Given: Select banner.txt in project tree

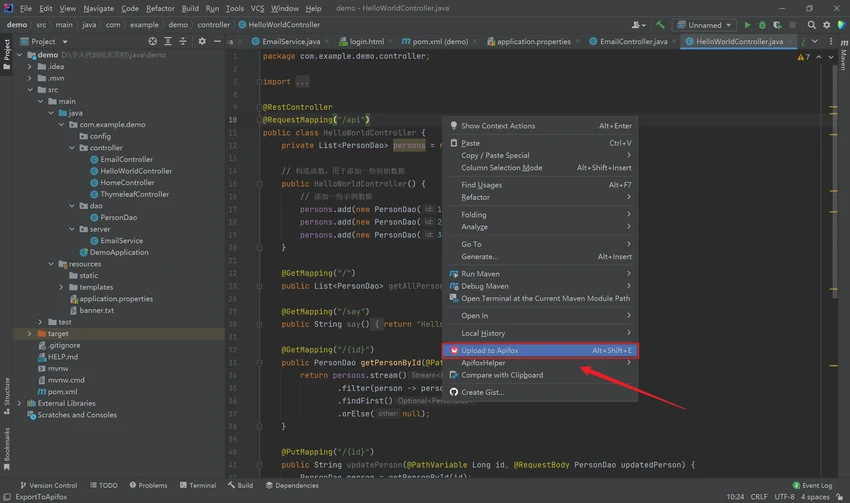Looking at the screenshot, I should [92, 310].
